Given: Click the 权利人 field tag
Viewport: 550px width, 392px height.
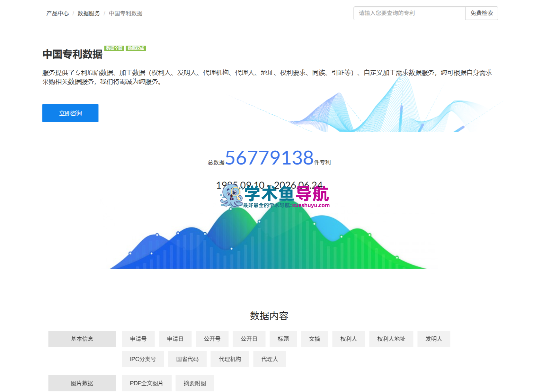Looking at the screenshot, I should tap(349, 339).
